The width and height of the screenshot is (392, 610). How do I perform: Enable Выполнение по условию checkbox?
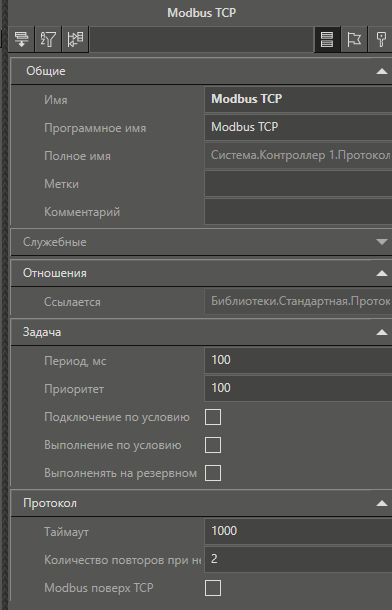coord(213,445)
